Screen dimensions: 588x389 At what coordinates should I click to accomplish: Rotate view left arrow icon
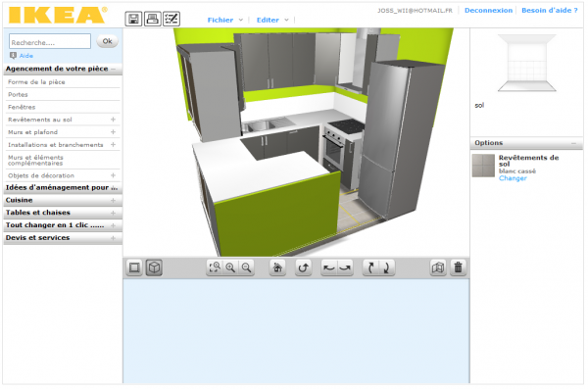329,267
